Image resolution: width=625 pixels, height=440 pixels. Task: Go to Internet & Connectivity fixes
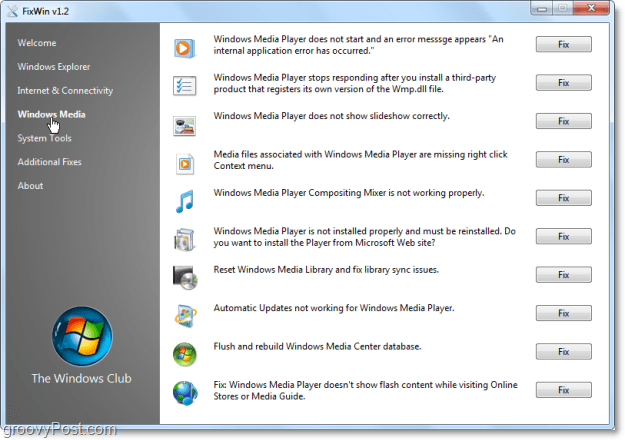coord(65,90)
